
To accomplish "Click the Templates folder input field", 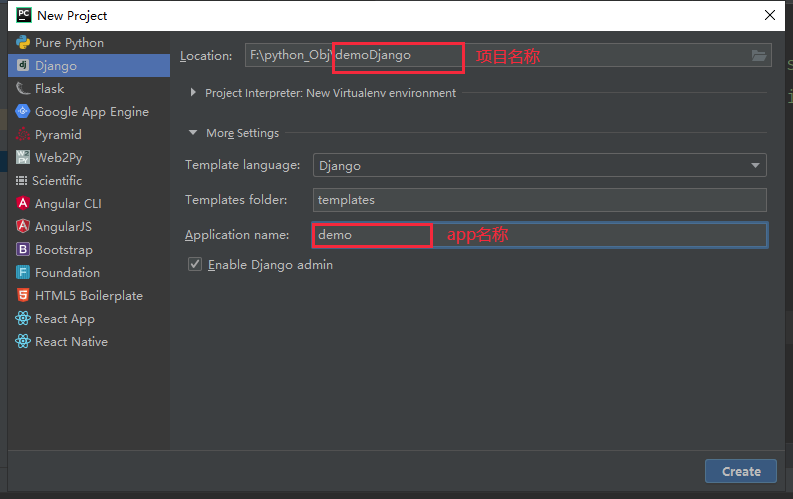I will coord(540,200).
